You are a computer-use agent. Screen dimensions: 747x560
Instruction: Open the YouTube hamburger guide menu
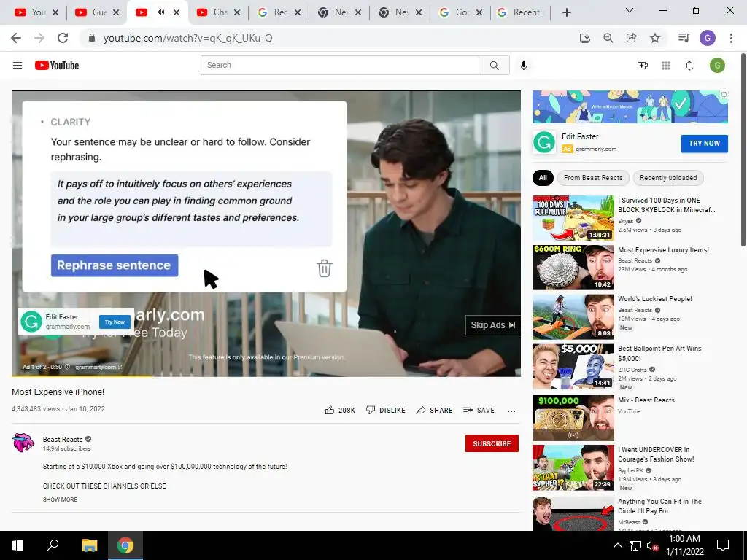coord(18,65)
